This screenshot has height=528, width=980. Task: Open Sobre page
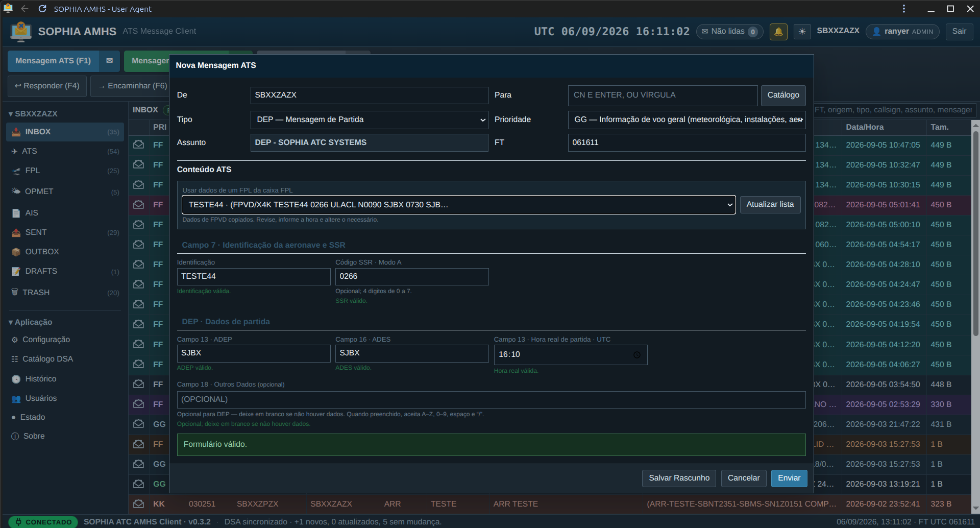[x=65, y=436]
